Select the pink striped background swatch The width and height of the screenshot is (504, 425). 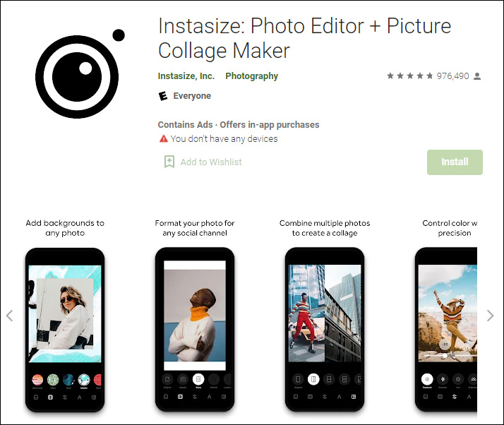tap(37, 380)
